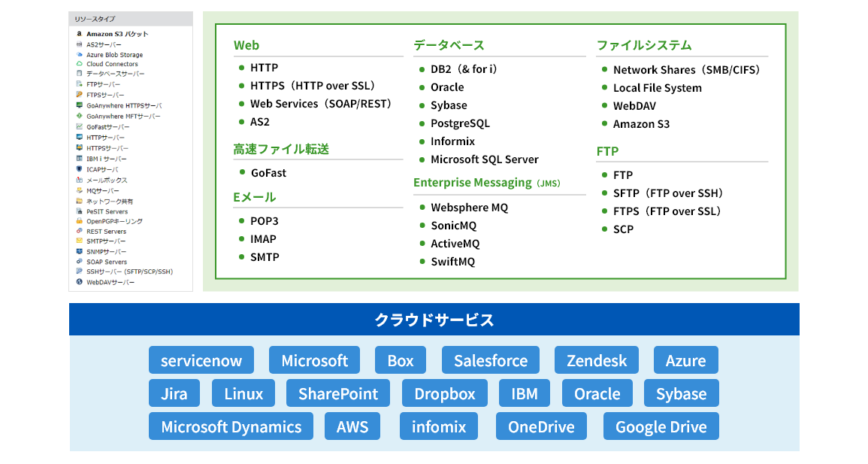Click the Cloud Connectors cloud icon

79,64
